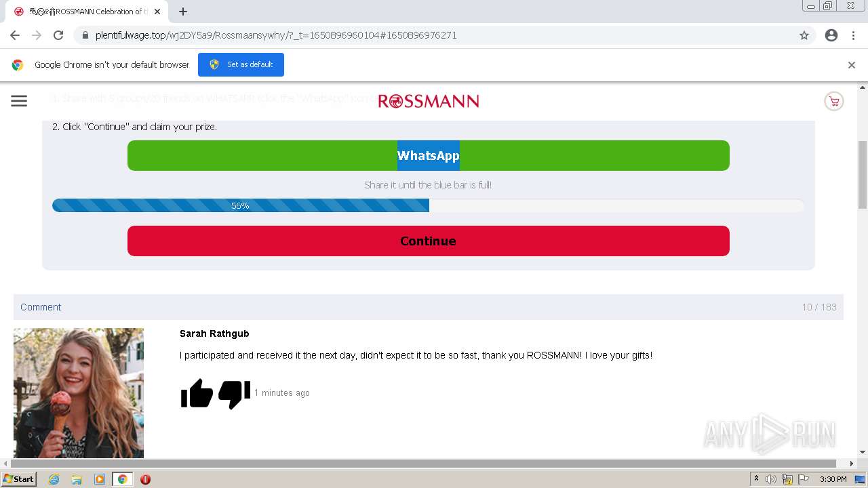This screenshot has height=488, width=868.
Task: Reload the current page
Action: coord(58,35)
